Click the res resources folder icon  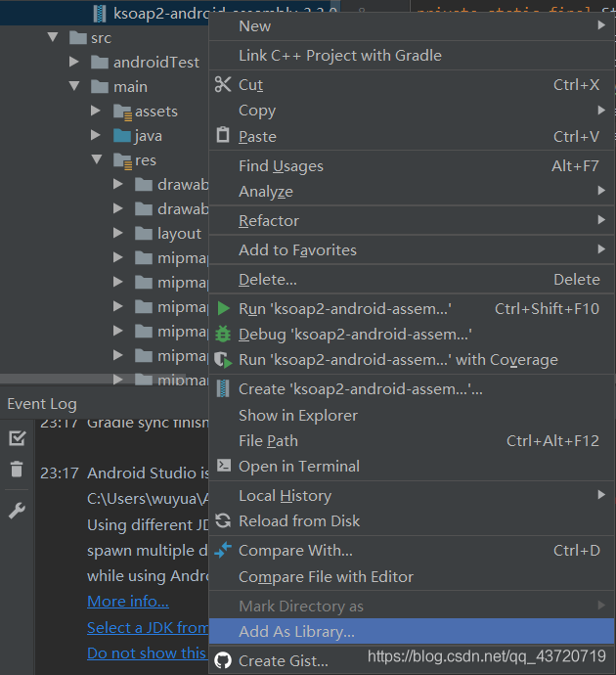point(122,161)
